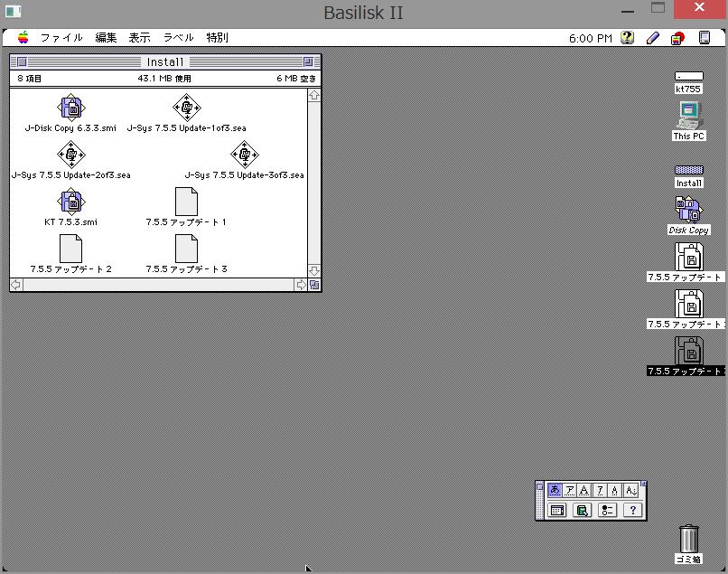Close the input method palette
This screenshot has width=728, height=574.
(539, 486)
